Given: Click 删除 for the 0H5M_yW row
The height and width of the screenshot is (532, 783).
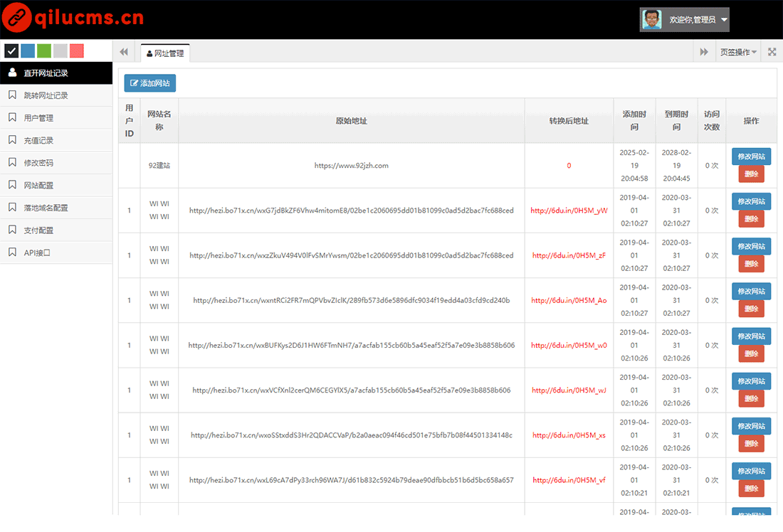Looking at the screenshot, I should [752, 218].
